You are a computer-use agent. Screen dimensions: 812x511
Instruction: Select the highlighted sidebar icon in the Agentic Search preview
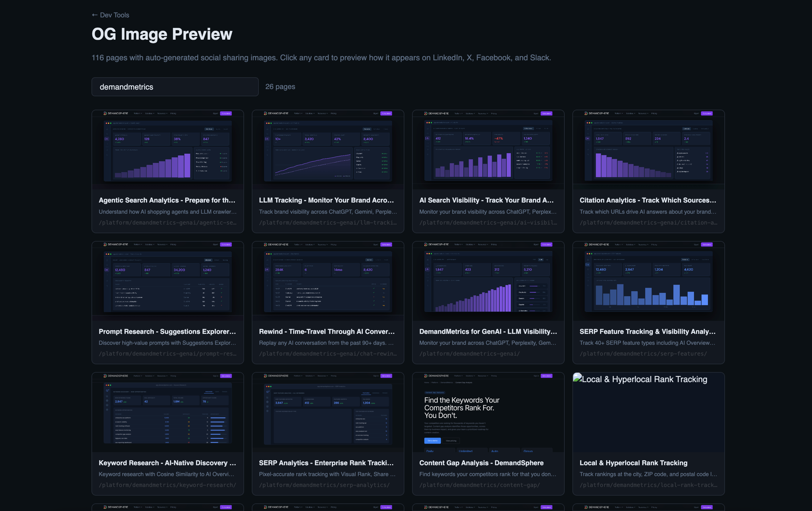point(107,139)
